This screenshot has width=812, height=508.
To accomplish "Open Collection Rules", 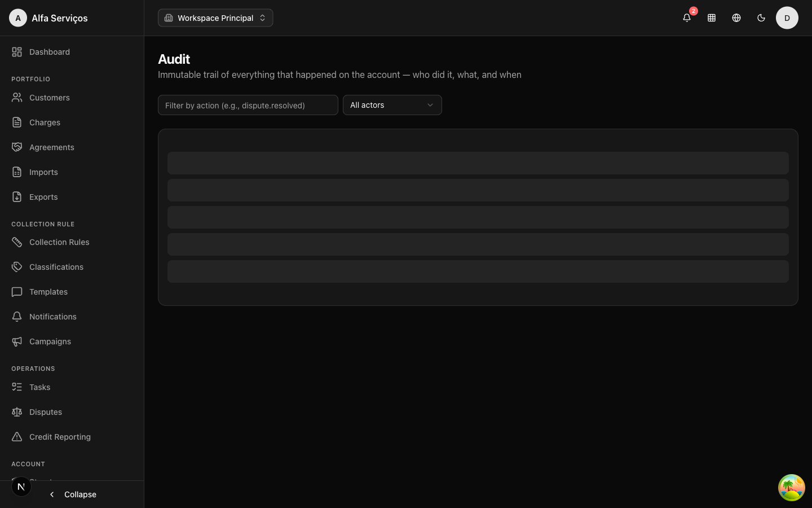I will click(x=72, y=242).
